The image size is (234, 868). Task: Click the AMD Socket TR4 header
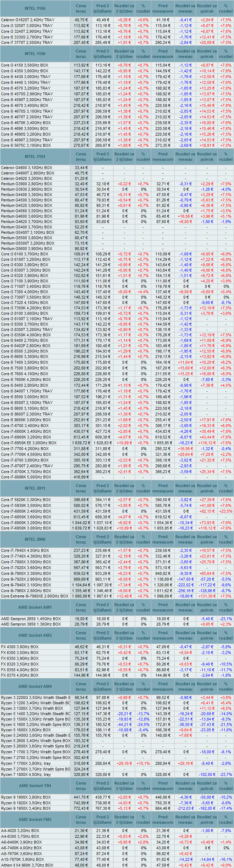pyautogui.click(x=35, y=786)
